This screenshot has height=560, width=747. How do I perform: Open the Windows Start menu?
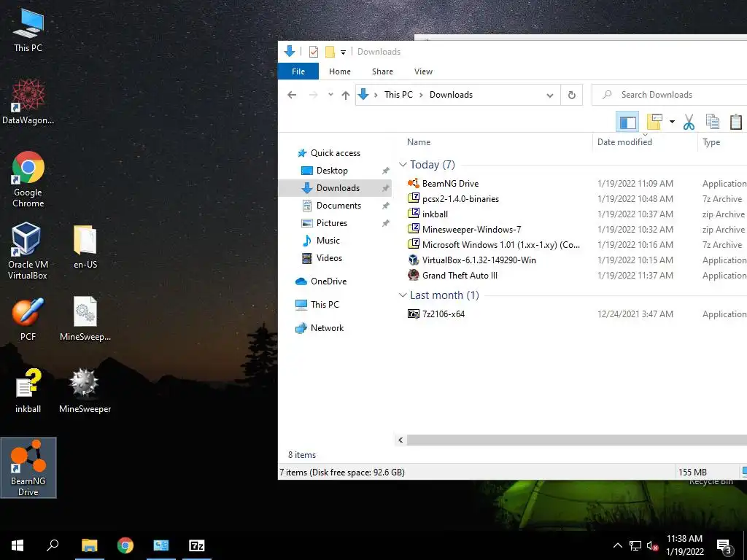tap(18, 545)
